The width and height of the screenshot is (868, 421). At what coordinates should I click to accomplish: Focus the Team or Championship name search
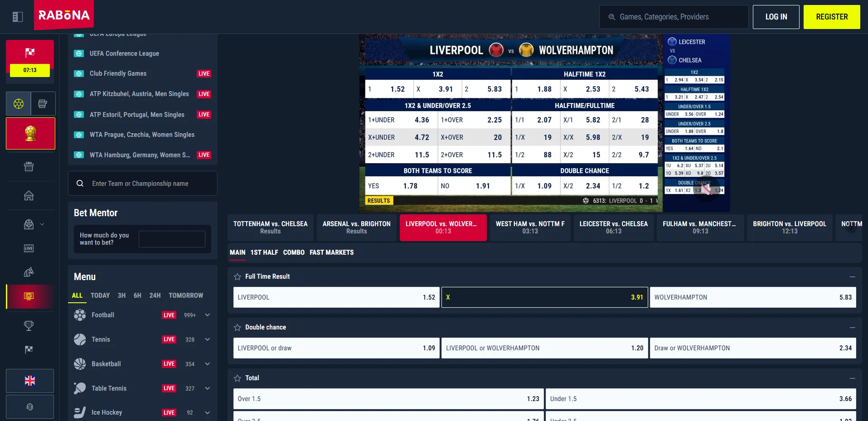click(143, 184)
